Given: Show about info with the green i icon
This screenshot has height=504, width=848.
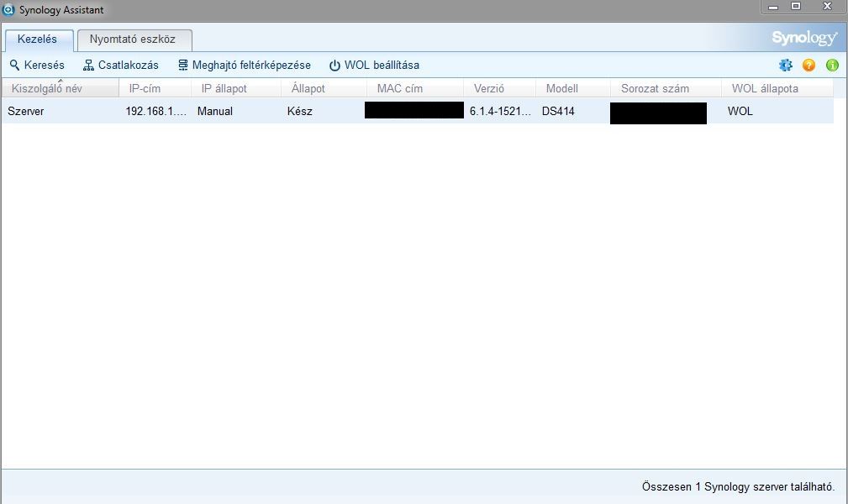Looking at the screenshot, I should click(832, 66).
